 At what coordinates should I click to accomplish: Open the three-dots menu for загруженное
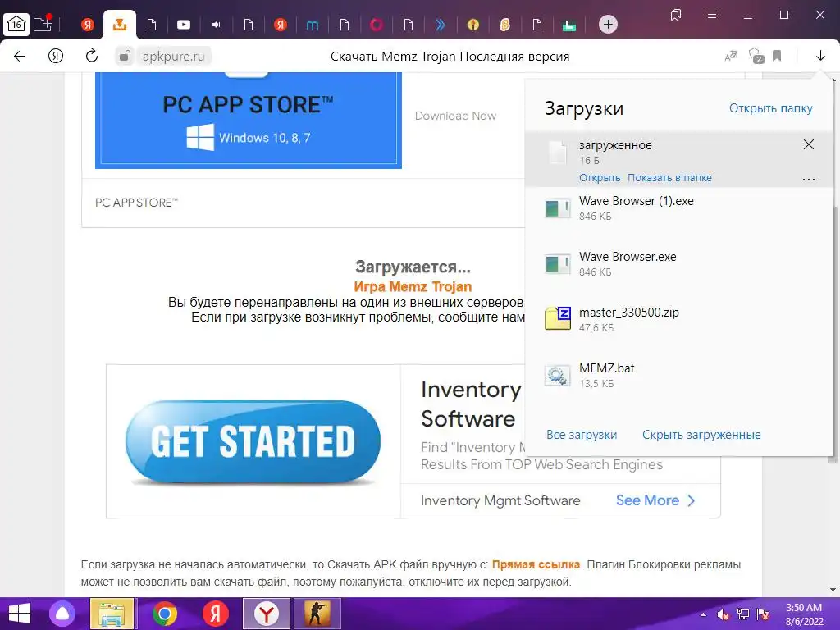point(808,180)
